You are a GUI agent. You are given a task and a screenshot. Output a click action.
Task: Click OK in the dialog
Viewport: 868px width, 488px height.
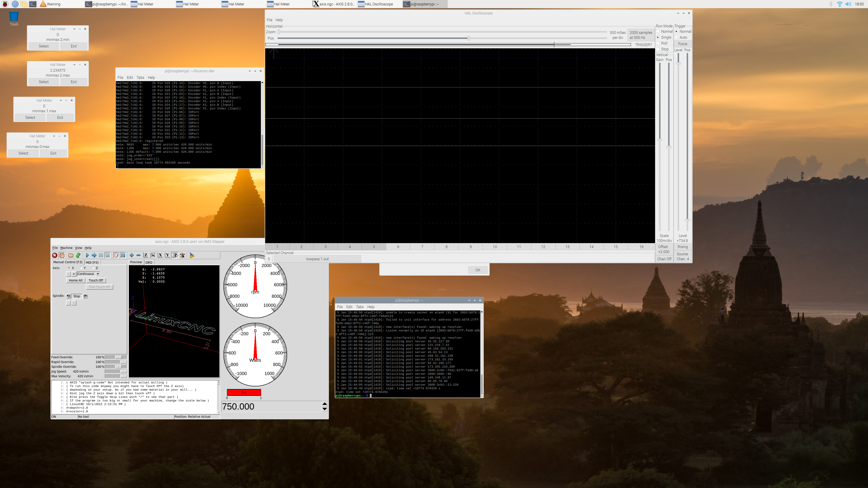coord(478,270)
